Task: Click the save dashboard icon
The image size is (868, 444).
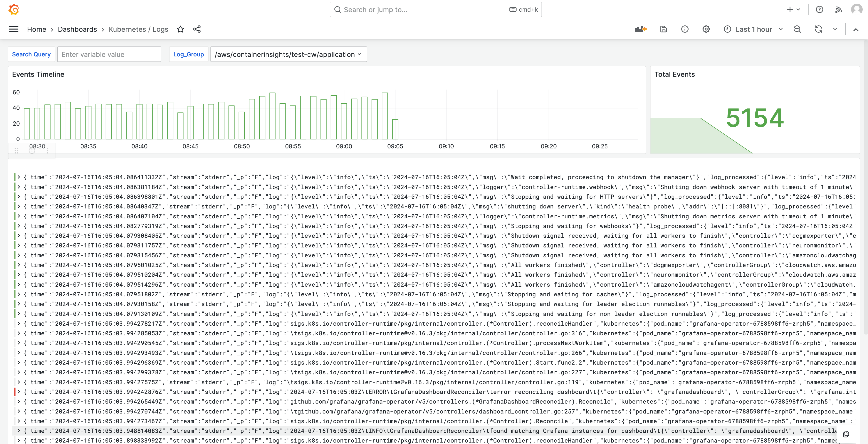Action: 664,29
